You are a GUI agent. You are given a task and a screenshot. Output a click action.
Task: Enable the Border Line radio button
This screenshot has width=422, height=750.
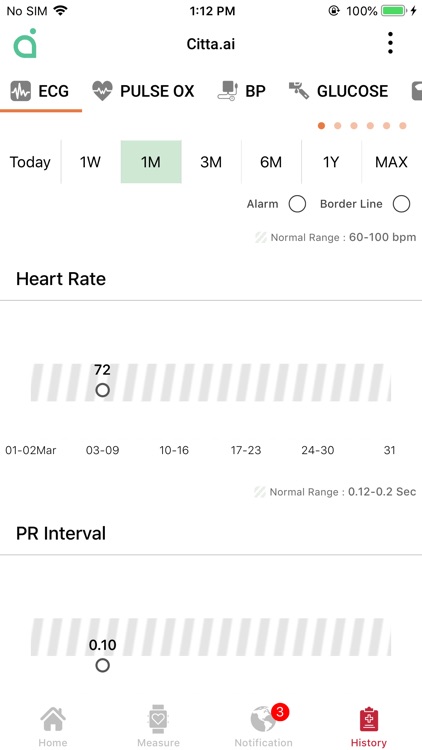401,204
